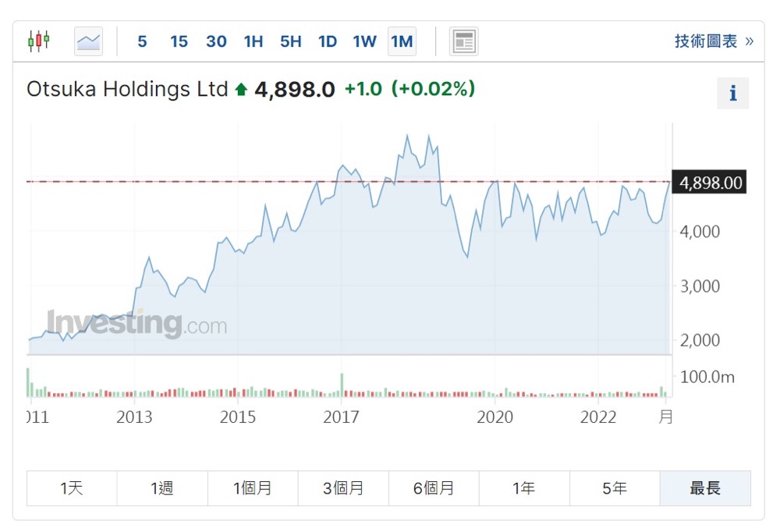Click the Otsuka Holdings Ltd title

coord(127,89)
